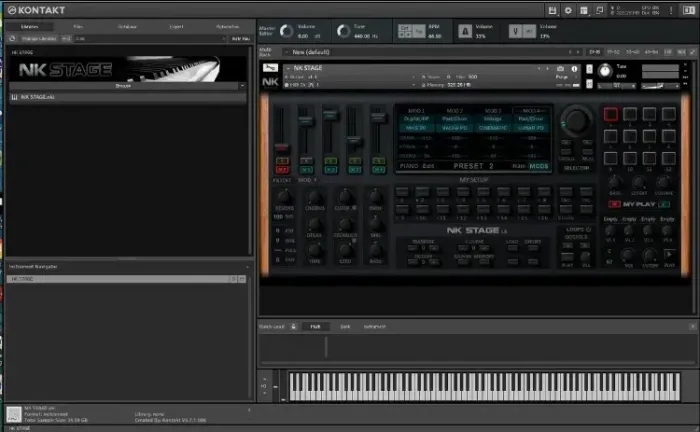Click the lock icon beside Quick-Load
700x432 pixels.
[x=293, y=327]
